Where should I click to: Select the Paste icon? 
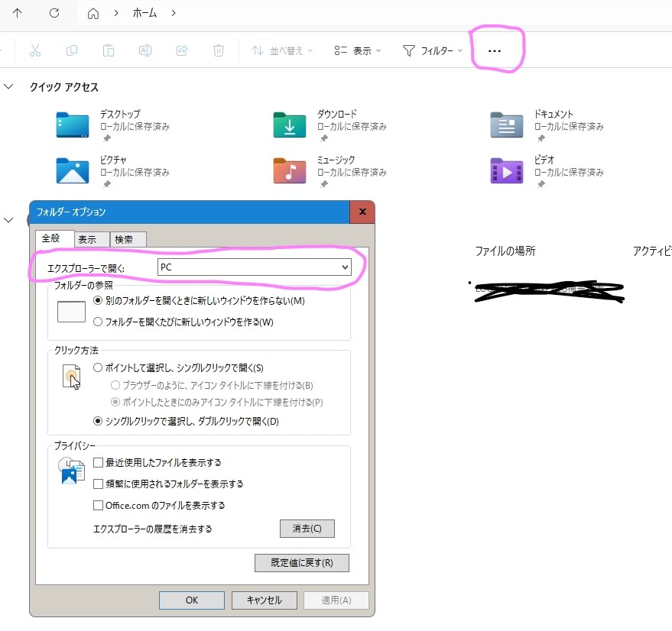[x=109, y=50]
